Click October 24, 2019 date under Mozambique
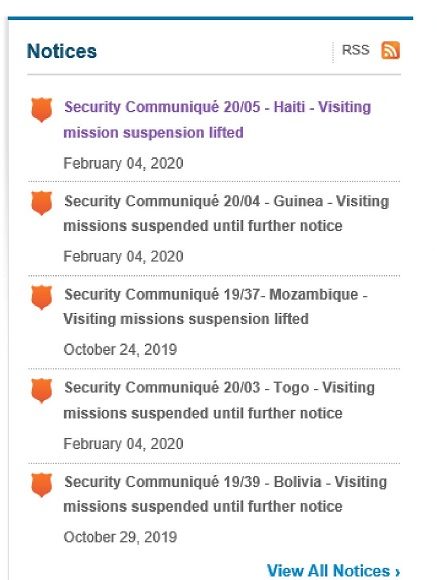 (x=120, y=350)
